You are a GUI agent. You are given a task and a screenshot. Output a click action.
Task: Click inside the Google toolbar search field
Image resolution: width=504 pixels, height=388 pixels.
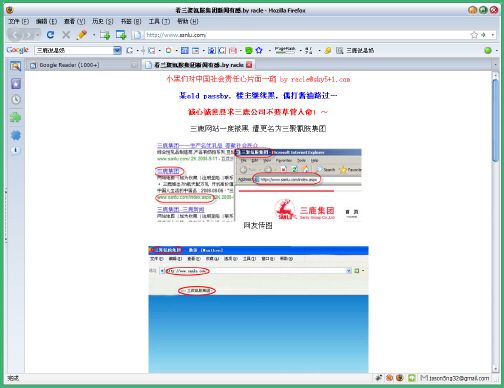74,50
